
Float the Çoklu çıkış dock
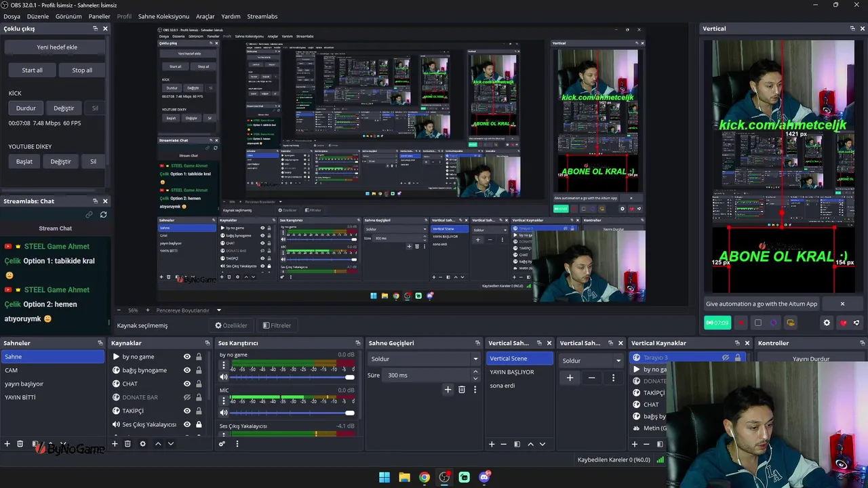pos(96,28)
